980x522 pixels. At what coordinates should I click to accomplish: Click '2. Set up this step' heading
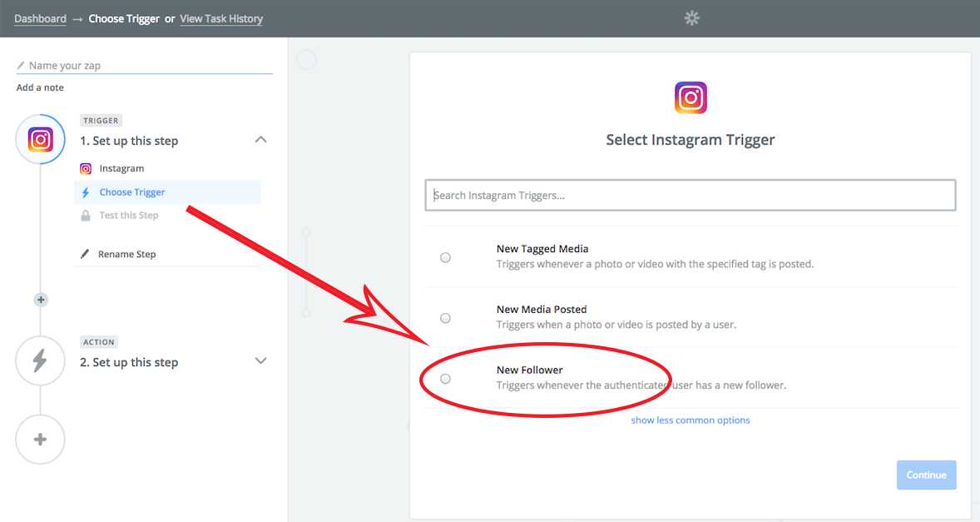pyautogui.click(x=129, y=362)
